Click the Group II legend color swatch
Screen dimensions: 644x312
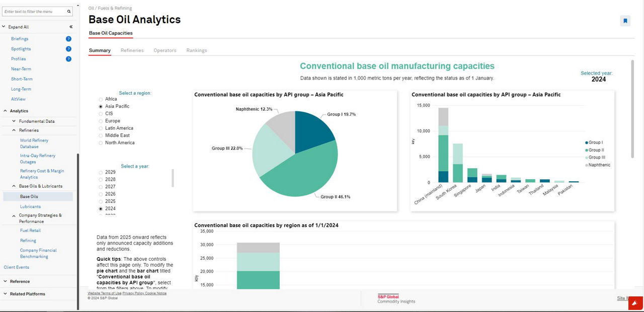(586, 150)
